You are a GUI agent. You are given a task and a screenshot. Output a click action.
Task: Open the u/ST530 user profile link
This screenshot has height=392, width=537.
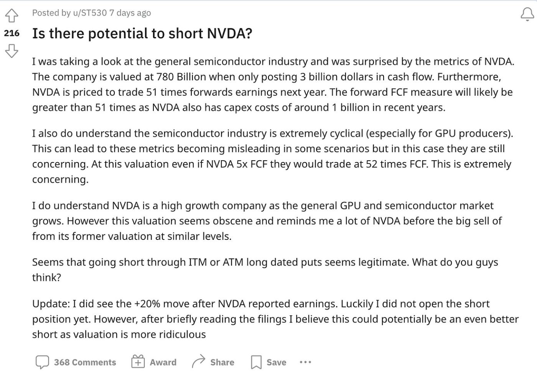click(90, 13)
